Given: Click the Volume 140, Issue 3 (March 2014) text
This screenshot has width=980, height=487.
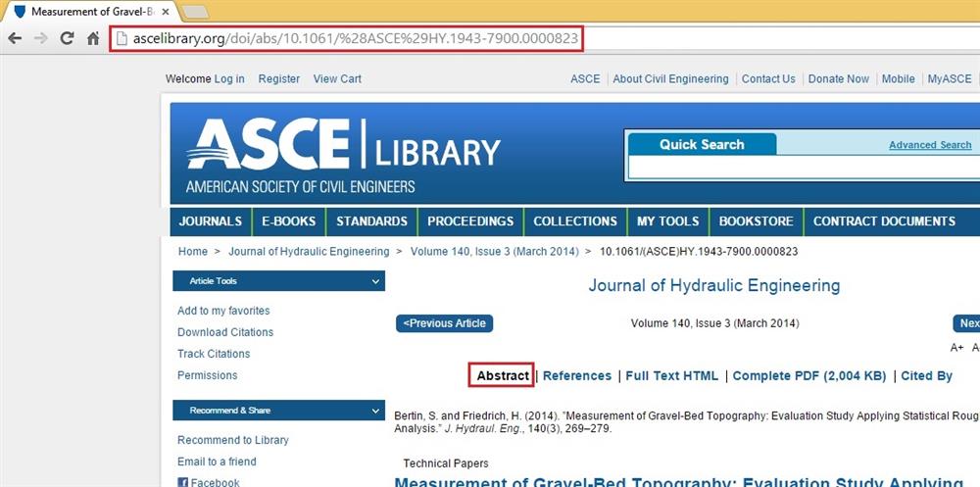Looking at the screenshot, I should click(715, 323).
